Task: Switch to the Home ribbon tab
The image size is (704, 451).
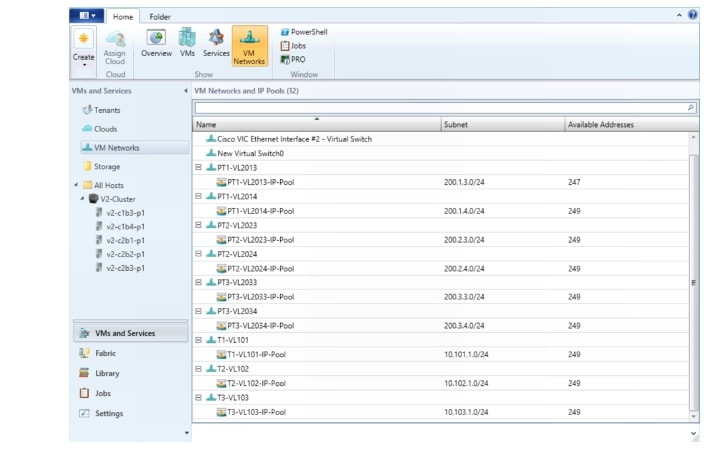Action: pyautogui.click(x=123, y=17)
